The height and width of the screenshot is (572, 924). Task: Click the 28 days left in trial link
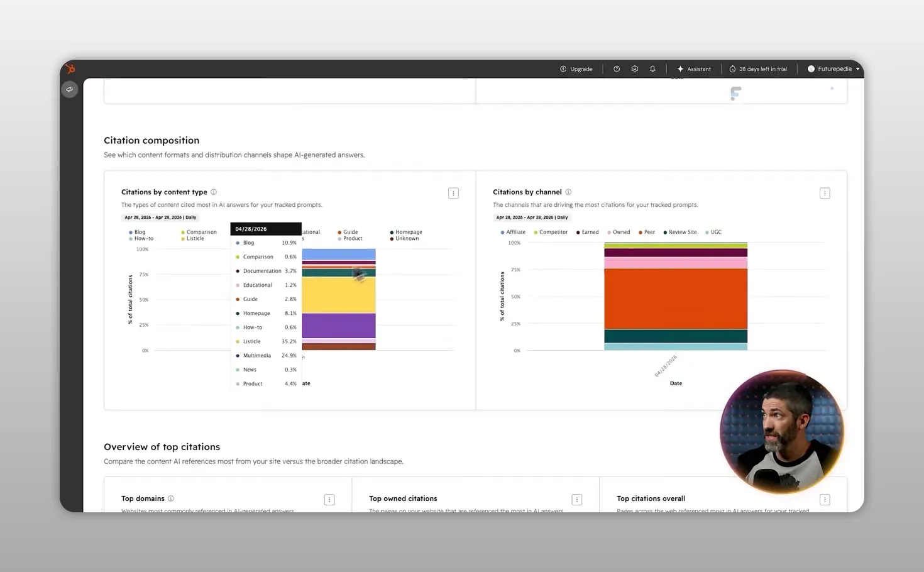pyautogui.click(x=758, y=69)
